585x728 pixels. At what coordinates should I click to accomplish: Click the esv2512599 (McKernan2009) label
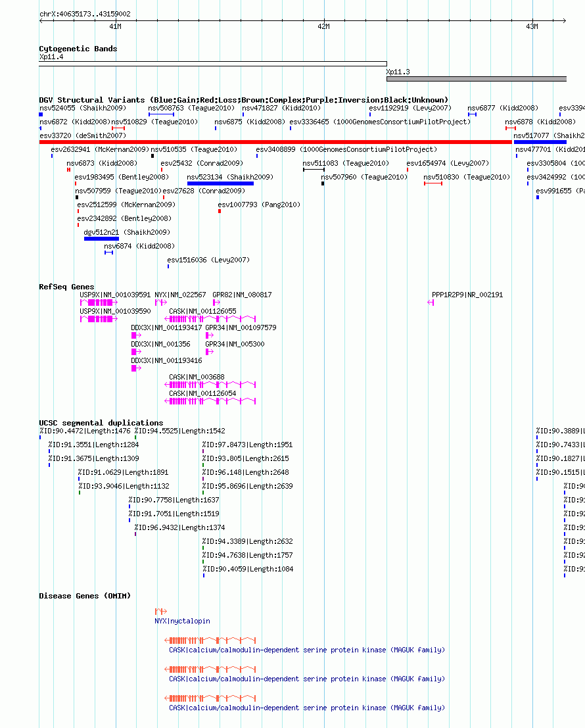coord(126,205)
